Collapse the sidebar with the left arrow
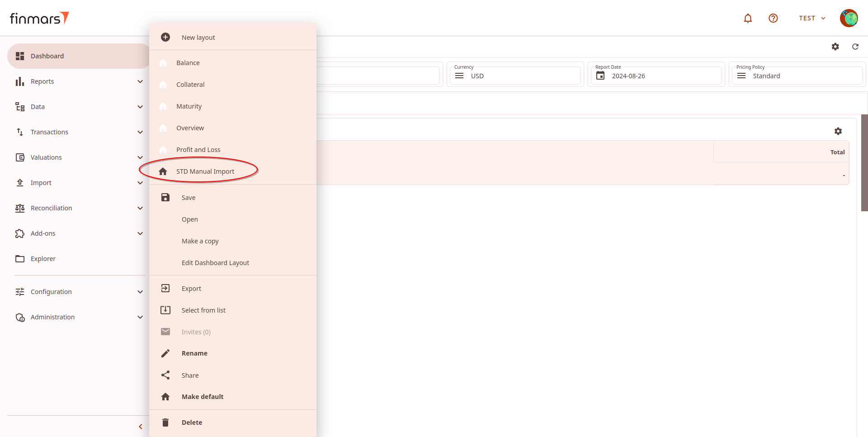 141,427
